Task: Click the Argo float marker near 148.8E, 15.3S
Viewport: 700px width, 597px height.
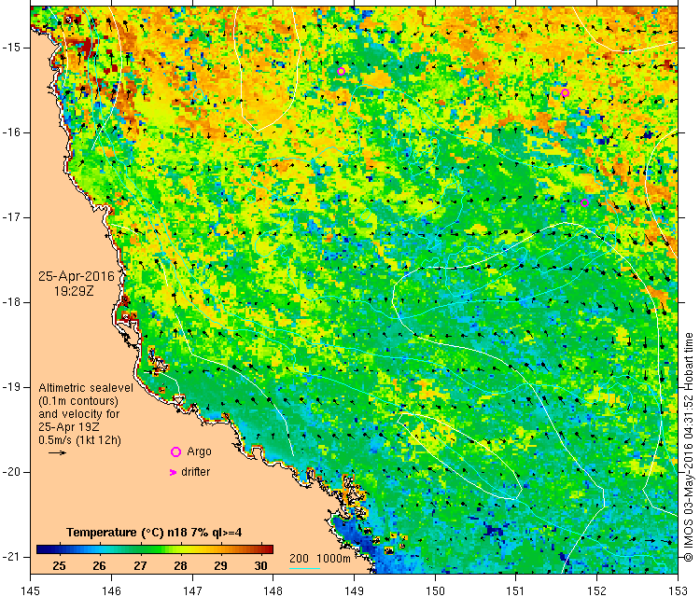Action: point(341,72)
